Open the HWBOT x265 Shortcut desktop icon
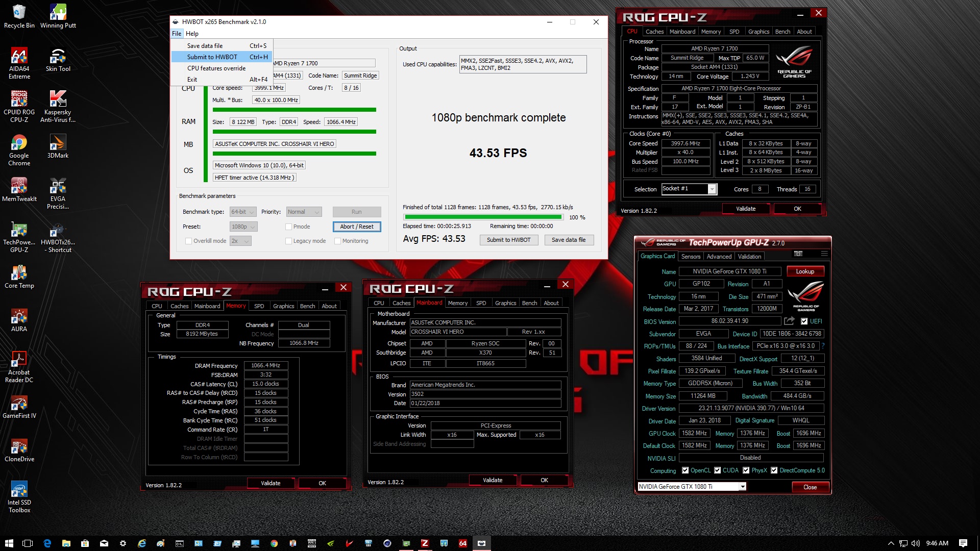The image size is (980, 551). pos(58,237)
